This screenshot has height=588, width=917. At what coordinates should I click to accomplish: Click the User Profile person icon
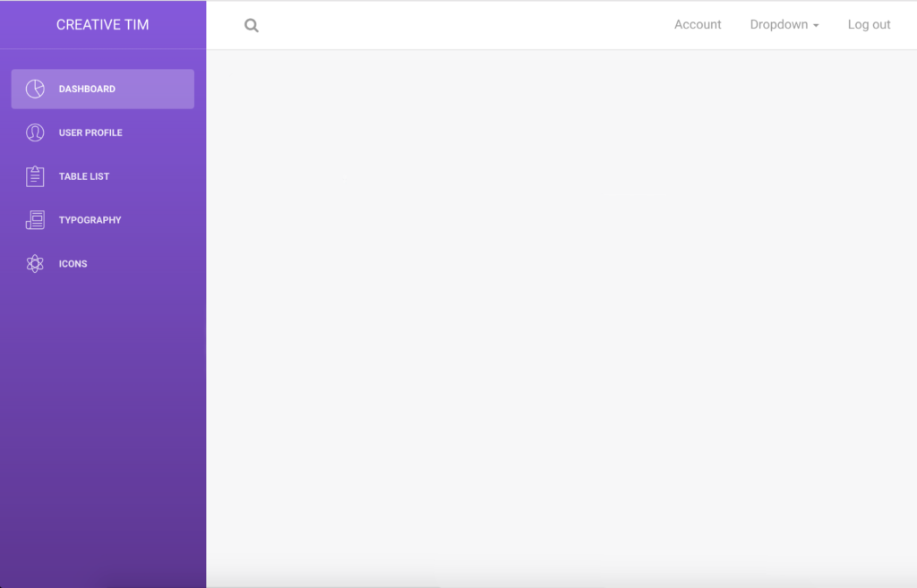click(35, 132)
